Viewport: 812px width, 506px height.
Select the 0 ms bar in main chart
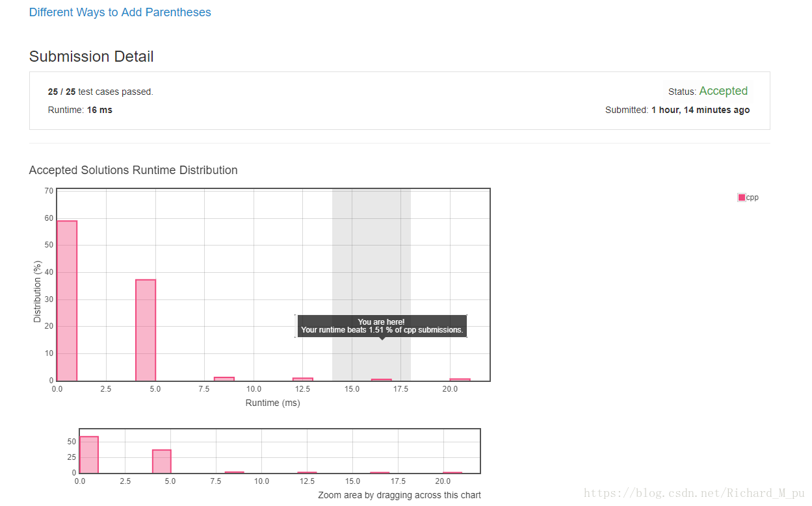(67, 301)
